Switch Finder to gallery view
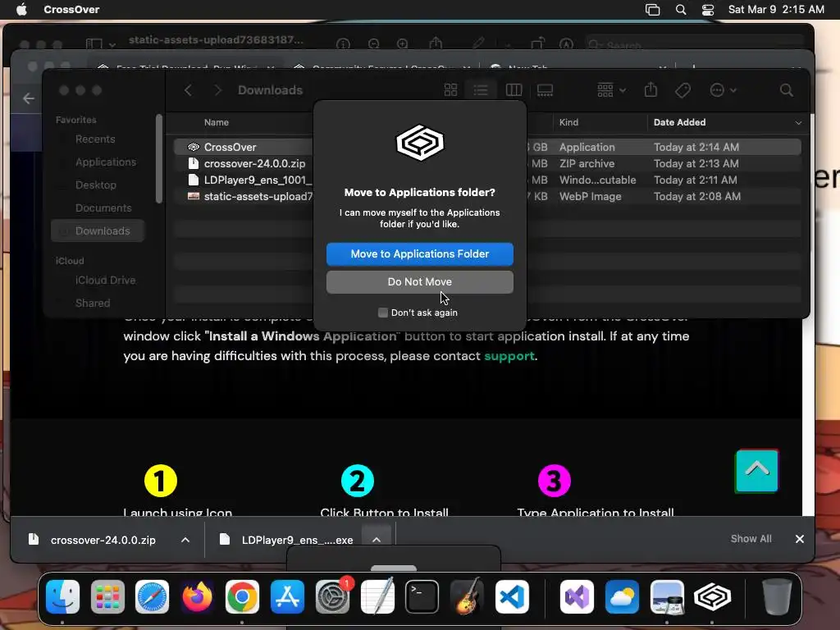The image size is (840, 630). (x=545, y=90)
